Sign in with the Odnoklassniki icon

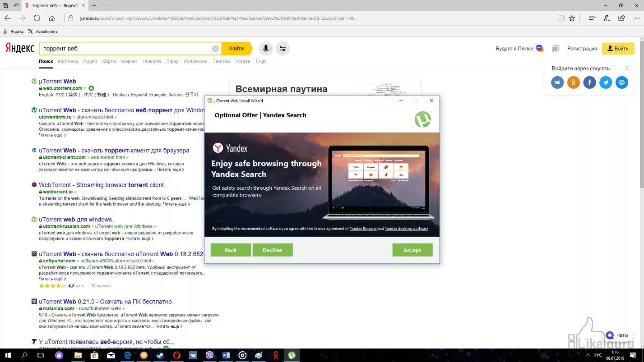573,82
